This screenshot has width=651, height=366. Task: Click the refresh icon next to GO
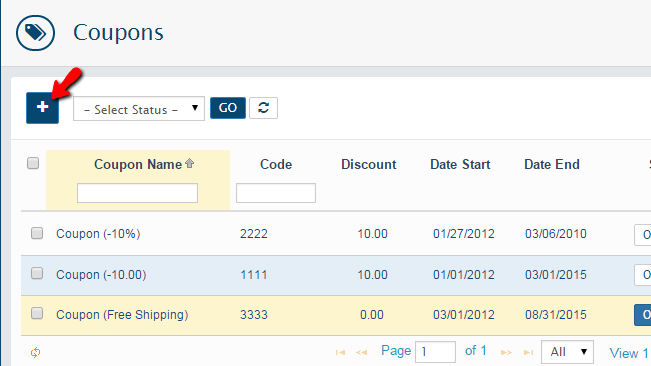(263, 108)
